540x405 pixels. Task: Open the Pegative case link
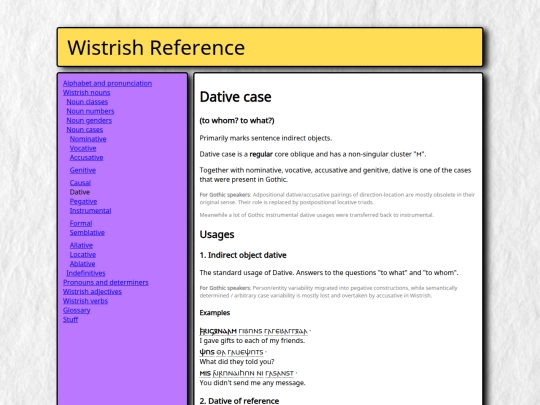pos(83,201)
